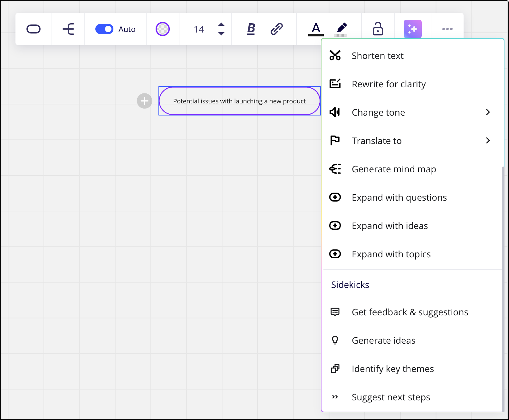Click the scissors icon beside Shorten text

pyautogui.click(x=335, y=55)
